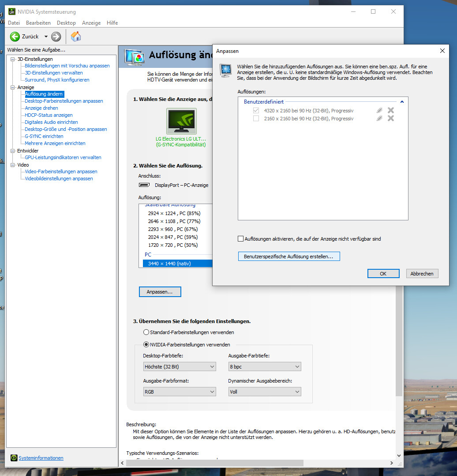Click the NVIDIA Systemsteuerung title bar icon
The image size is (457, 476).
[x=12, y=11]
